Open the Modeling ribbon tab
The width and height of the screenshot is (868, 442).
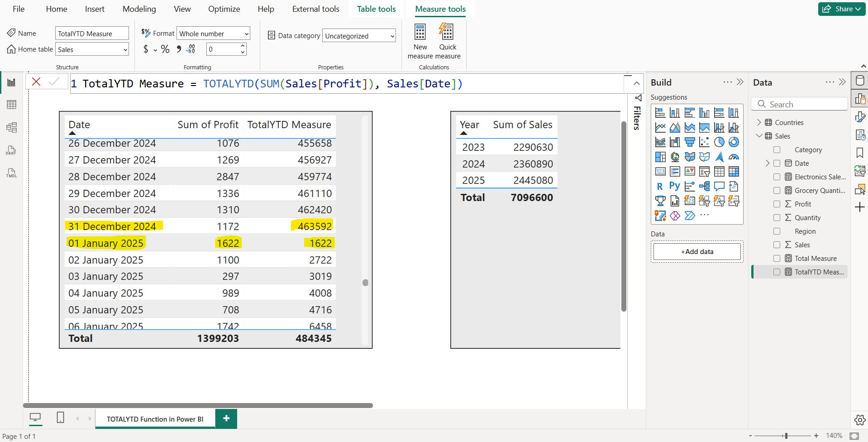[x=139, y=9]
